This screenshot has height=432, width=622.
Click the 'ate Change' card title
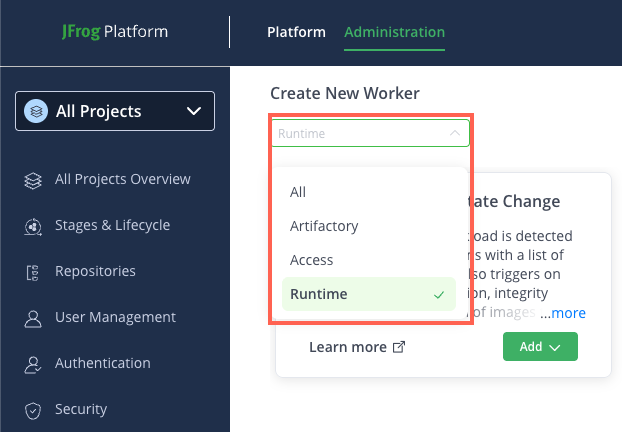coord(514,202)
